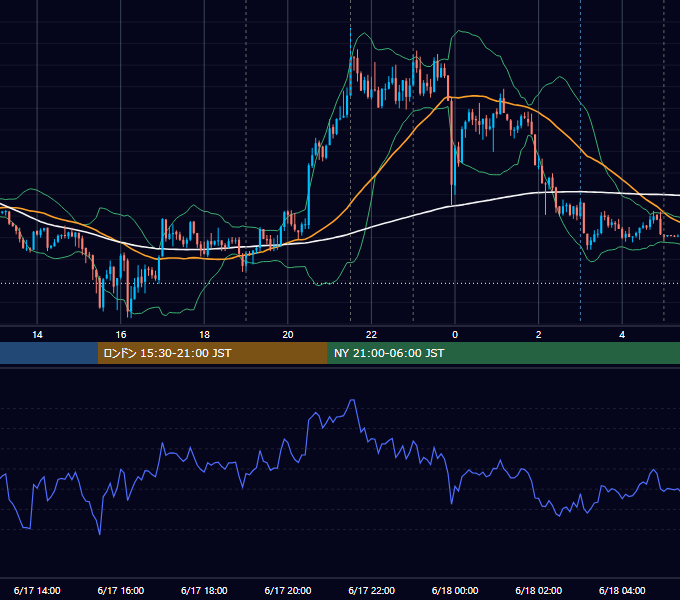Click the '18' hour label on chart axis
This screenshot has width=680, height=600.
204,335
